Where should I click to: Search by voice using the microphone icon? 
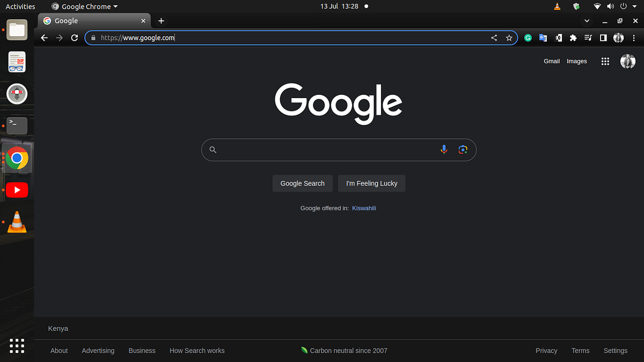tap(444, 150)
